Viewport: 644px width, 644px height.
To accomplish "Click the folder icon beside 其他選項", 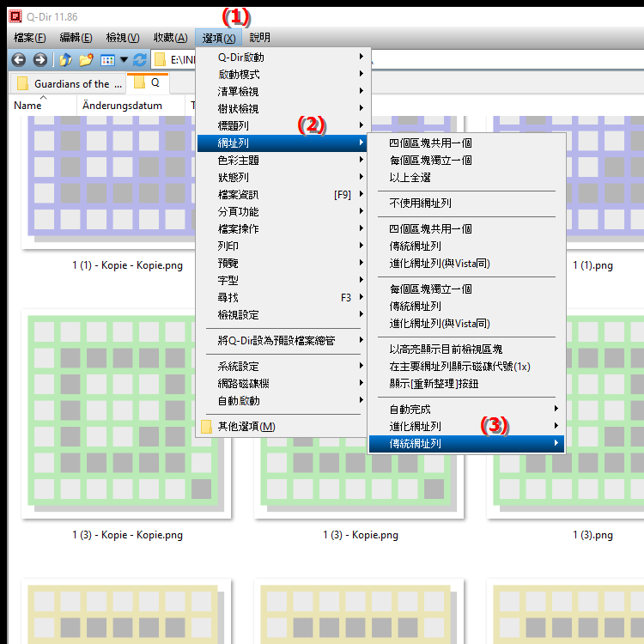I will tap(206, 427).
